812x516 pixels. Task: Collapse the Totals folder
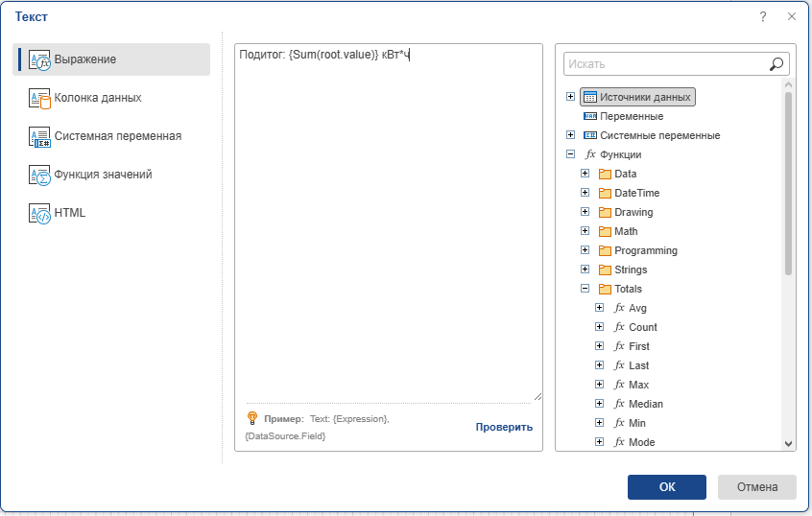[x=585, y=289]
